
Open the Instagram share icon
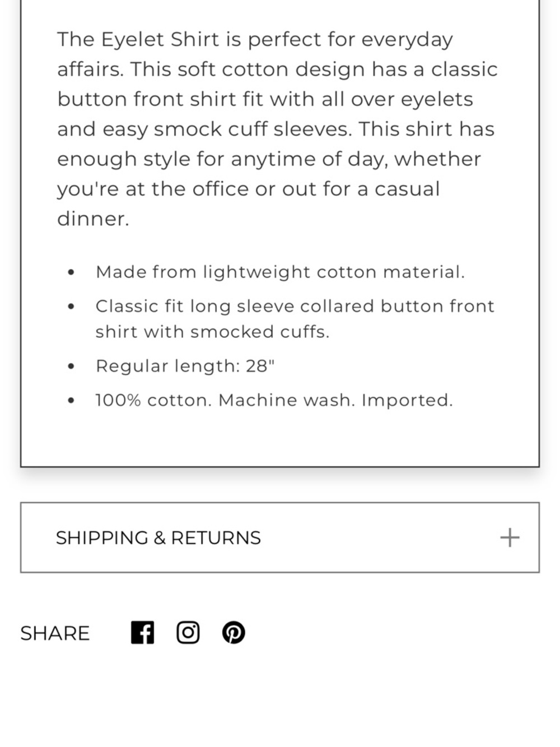point(188,633)
